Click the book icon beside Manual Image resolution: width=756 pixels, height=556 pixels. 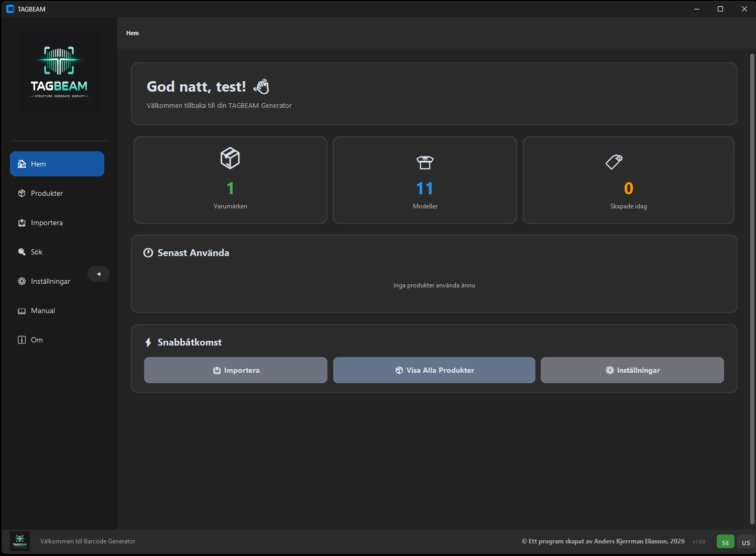pos(22,310)
